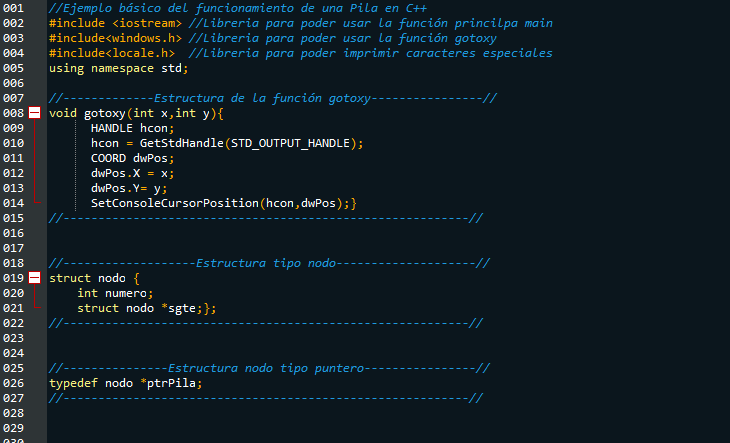Screen dimensions: 730x443
Task: Click the 'Estructura tipo nodo' comment
Action: [269, 263]
